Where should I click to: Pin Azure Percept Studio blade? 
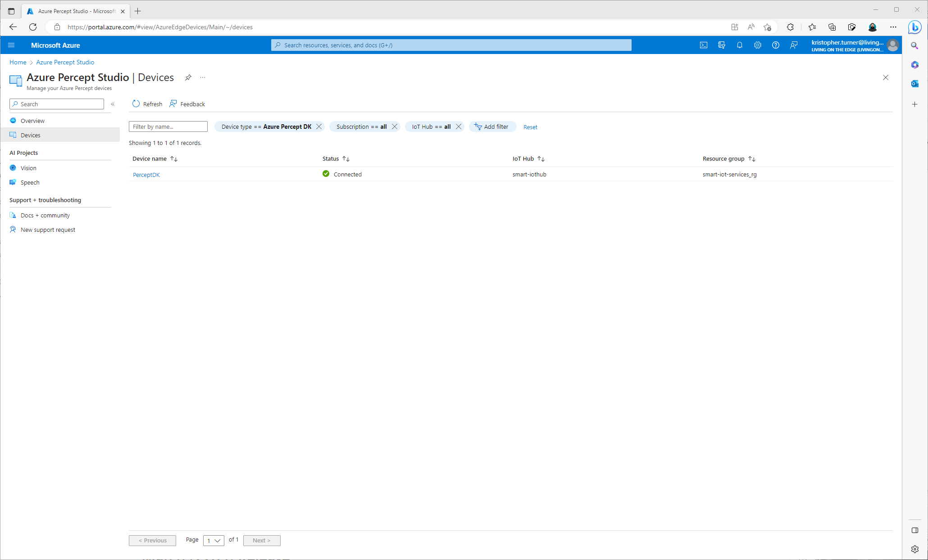point(188,77)
